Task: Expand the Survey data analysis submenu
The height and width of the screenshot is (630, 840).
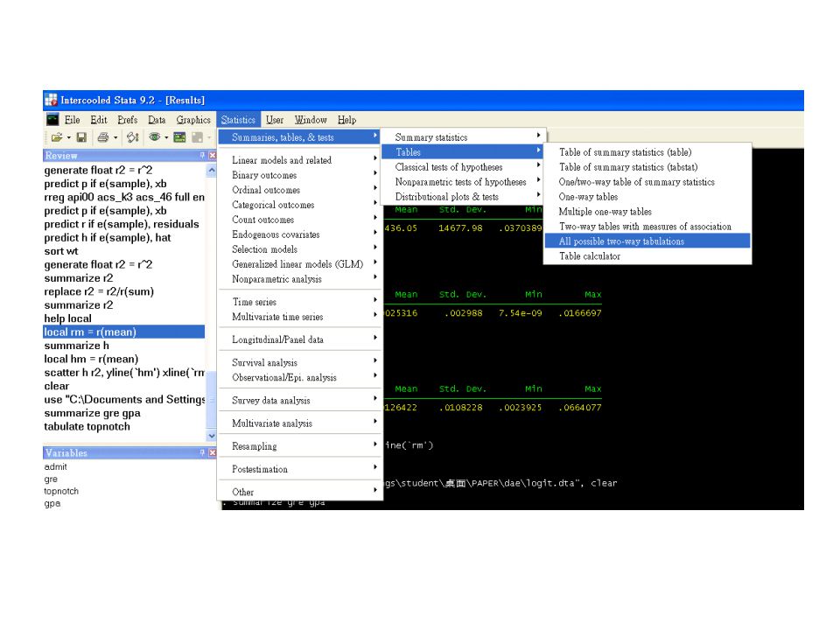Action: pyautogui.click(x=299, y=401)
